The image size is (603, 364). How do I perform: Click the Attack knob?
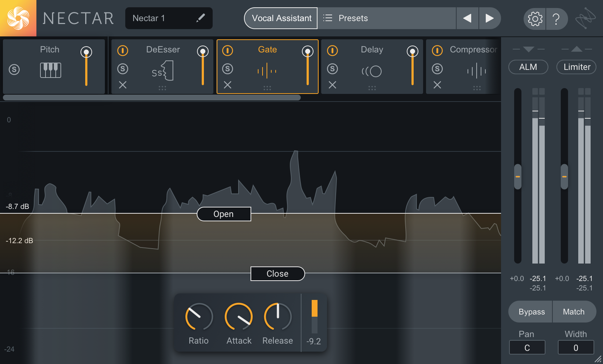pyautogui.click(x=239, y=317)
